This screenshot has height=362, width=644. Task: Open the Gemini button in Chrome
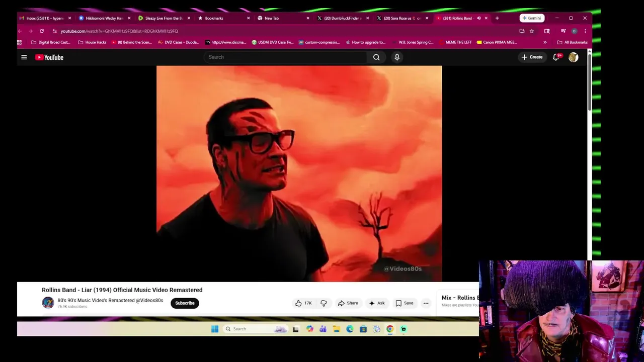coord(532,18)
